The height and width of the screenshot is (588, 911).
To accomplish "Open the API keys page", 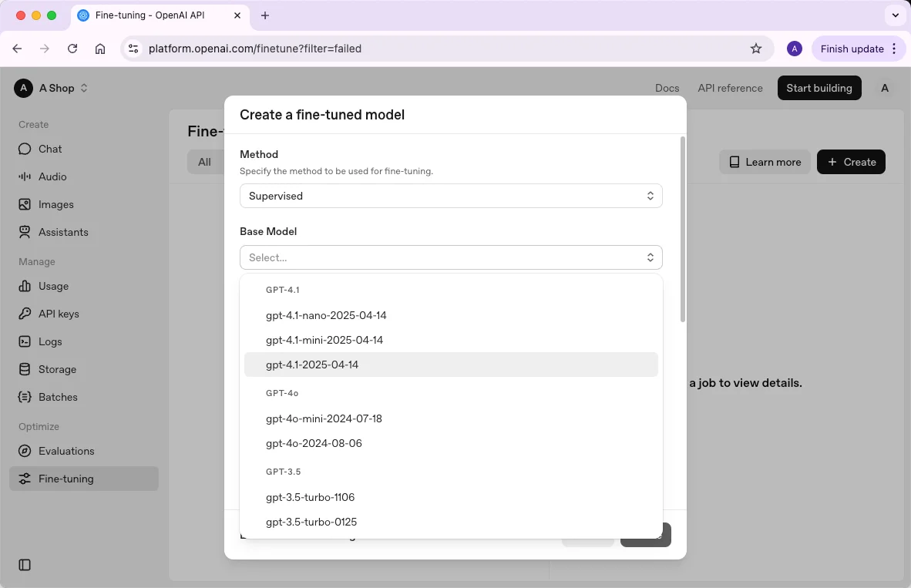I will pyautogui.click(x=59, y=314).
